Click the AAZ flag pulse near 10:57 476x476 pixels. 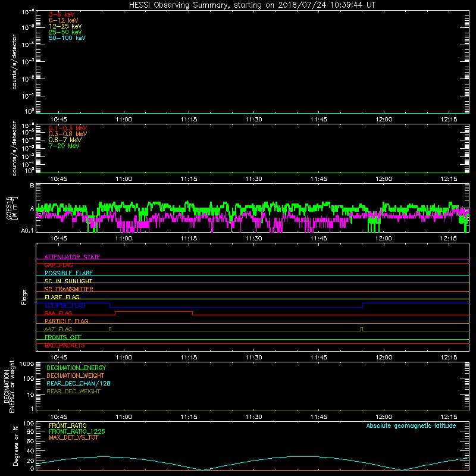pos(110,329)
